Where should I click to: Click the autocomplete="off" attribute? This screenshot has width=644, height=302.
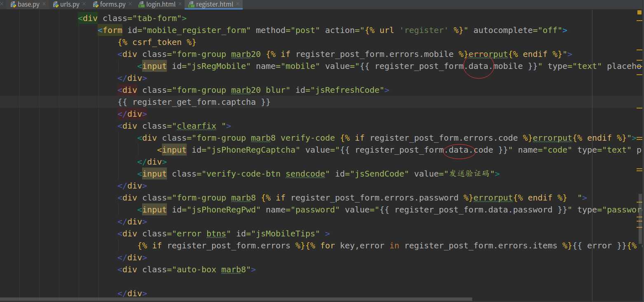[518, 30]
